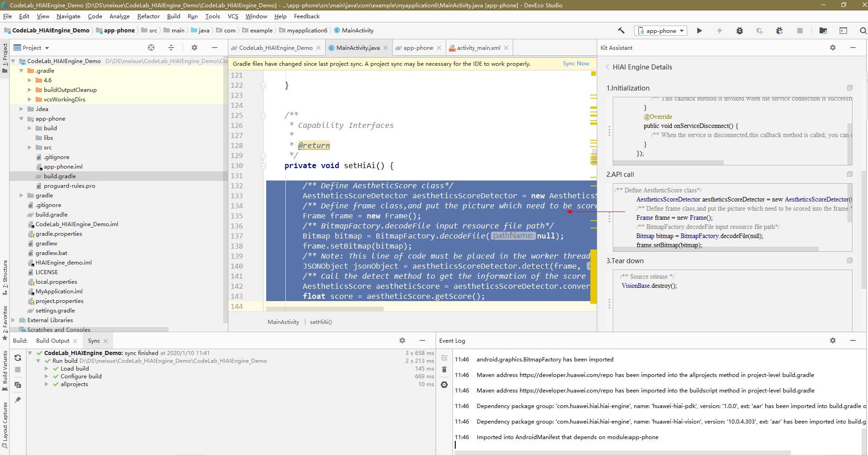Open Build panel settings gear
868x456 pixels.
click(402, 340)
